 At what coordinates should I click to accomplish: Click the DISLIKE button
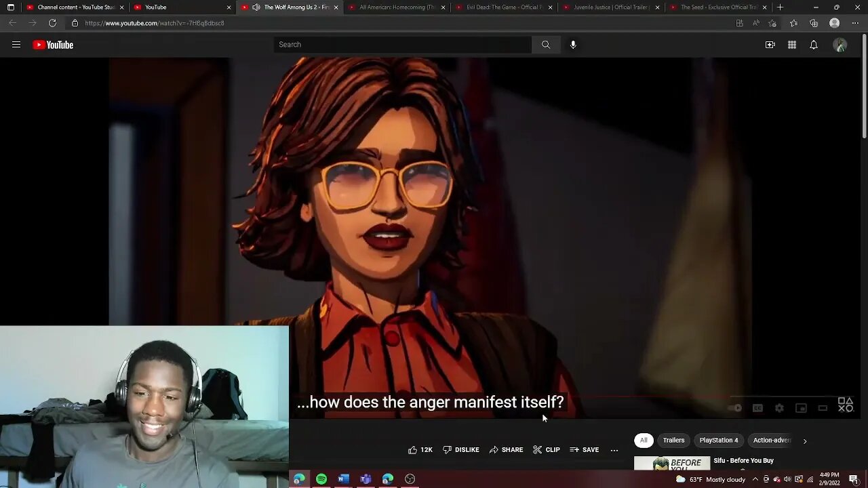pyautogui.click(x=461, y=450)
